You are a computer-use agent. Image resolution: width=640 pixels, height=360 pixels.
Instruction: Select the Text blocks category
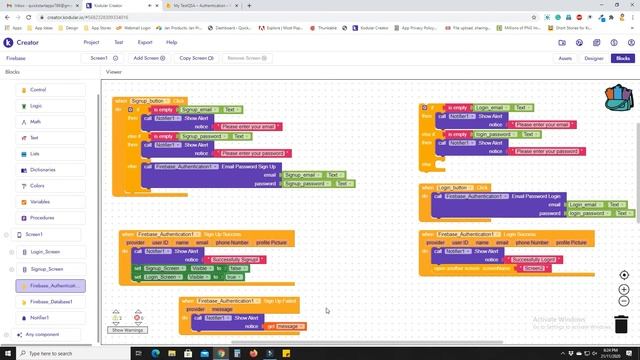(51, 138)
